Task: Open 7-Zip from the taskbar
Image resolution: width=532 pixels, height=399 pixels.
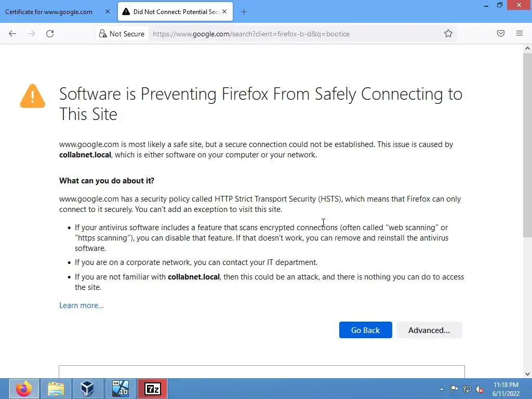Action: (152, 389)
